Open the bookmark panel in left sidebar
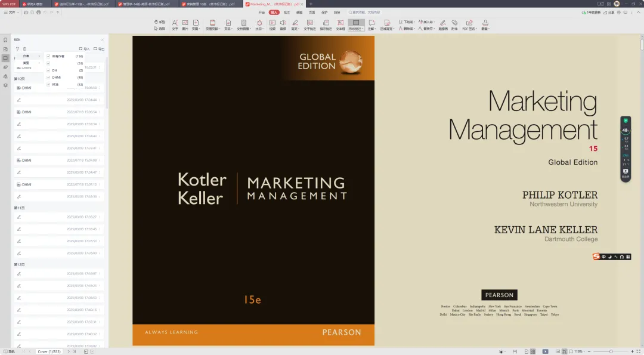The image size is (644, 355). coord(5,40)
